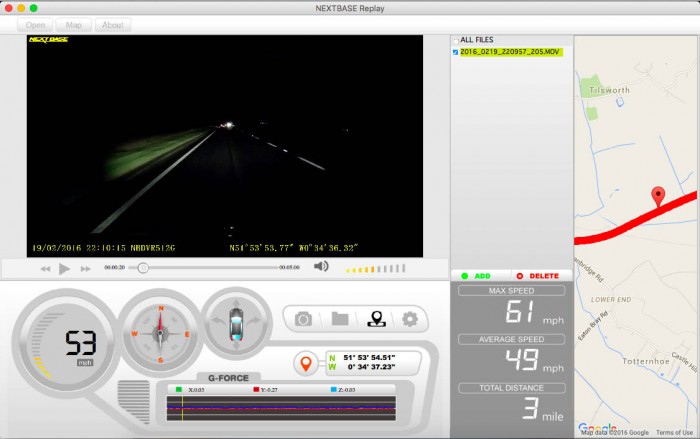
Task: Click the GPS coordinates readout box
Action: coord(373,362)
